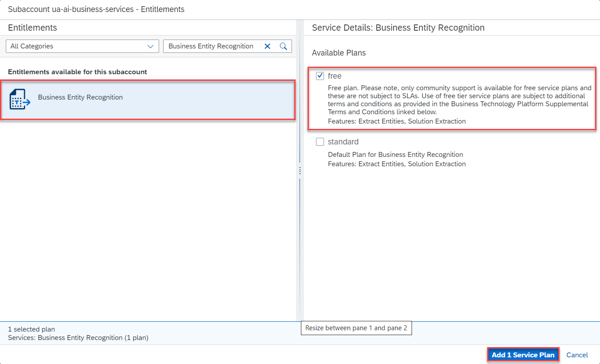Cancel the entitlements dialog
This screenshot has width=600, height=364.
coord(577,355)
